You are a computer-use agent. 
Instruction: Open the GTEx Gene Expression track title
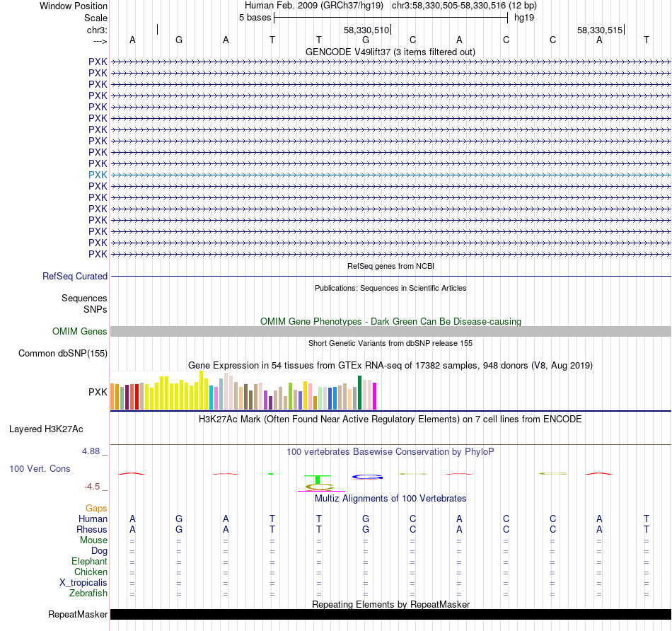[390, 365]
